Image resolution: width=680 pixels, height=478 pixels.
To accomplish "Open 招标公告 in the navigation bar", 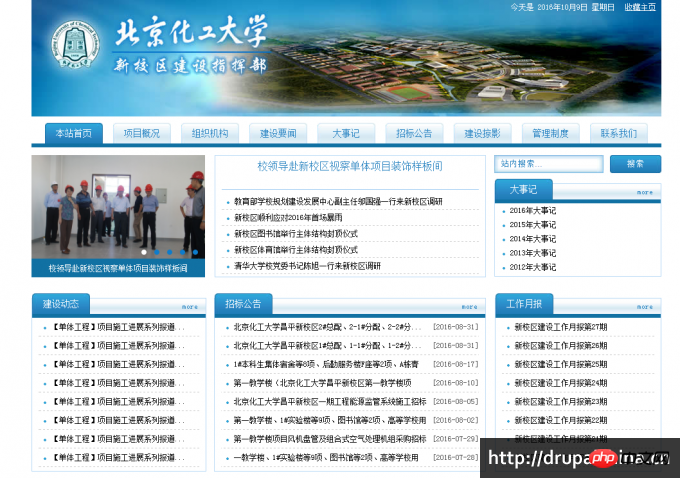I will (x=414, y=133).
